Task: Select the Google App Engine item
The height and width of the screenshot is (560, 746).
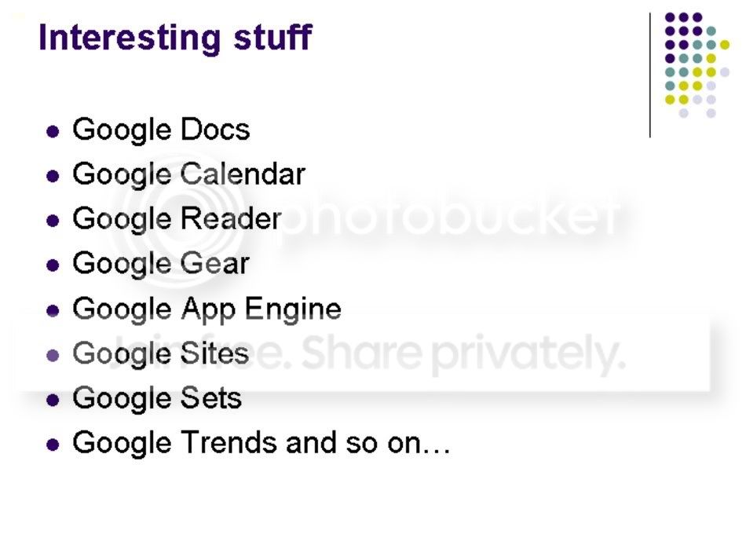Action: coord(207,309)
